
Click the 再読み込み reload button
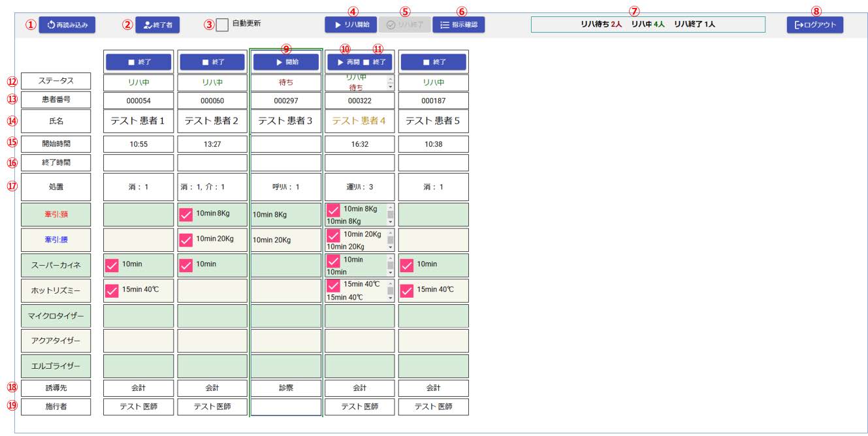[x=67, y=25]
